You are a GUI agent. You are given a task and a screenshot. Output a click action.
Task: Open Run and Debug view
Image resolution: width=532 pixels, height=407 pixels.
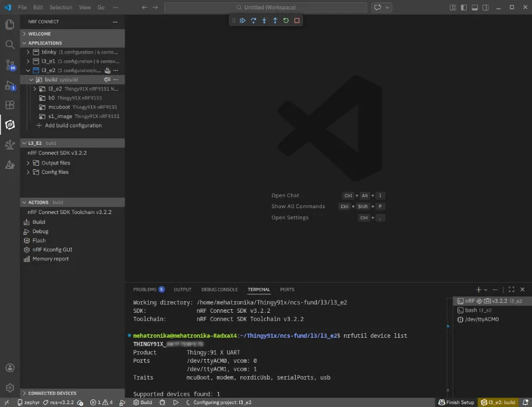coord(9,85)
